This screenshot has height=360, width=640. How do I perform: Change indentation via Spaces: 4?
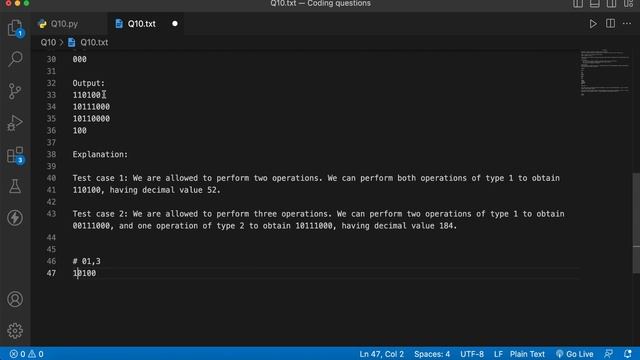(x=432, y=354)
